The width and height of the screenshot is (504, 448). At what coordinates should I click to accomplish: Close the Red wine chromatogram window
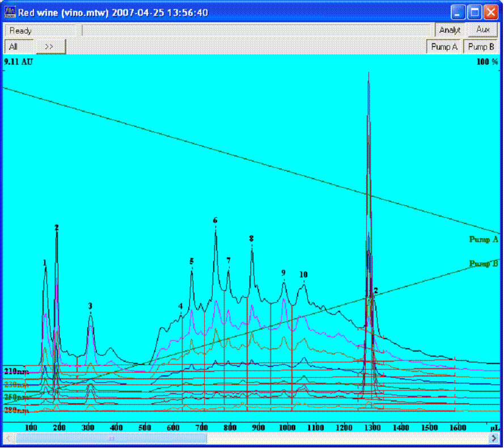491,12
